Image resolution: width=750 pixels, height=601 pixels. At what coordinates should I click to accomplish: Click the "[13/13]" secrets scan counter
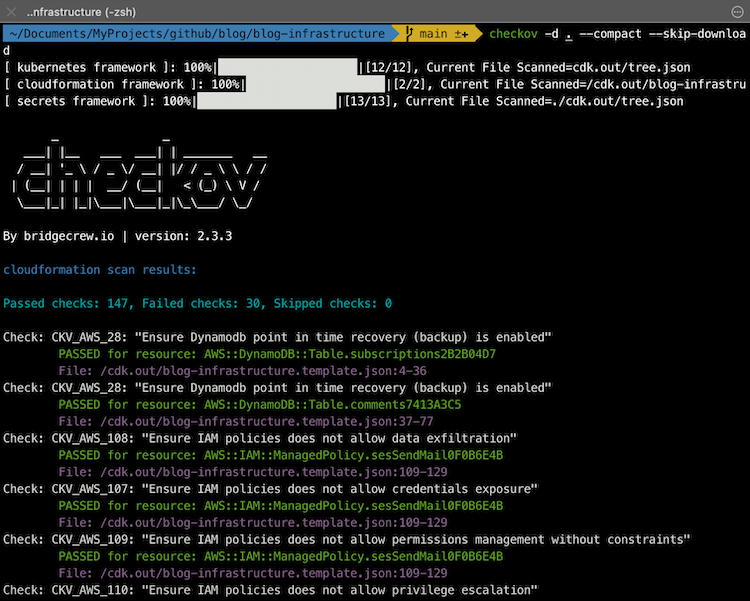367,101
